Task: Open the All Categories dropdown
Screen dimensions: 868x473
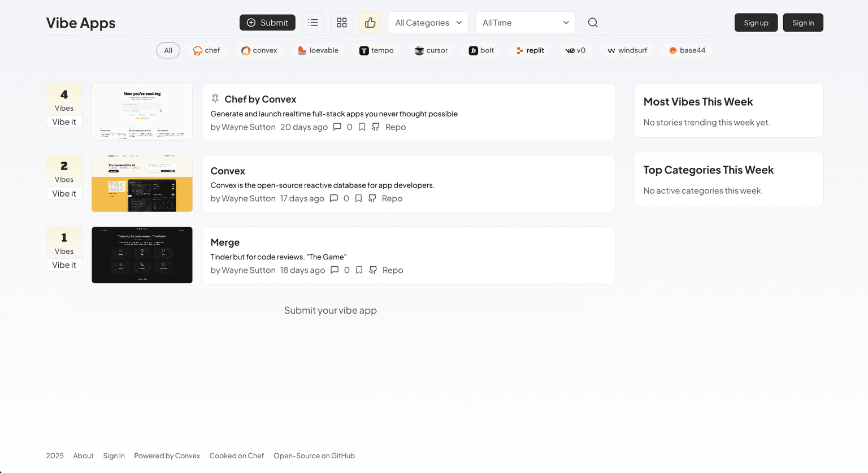Action: point(428,23)
